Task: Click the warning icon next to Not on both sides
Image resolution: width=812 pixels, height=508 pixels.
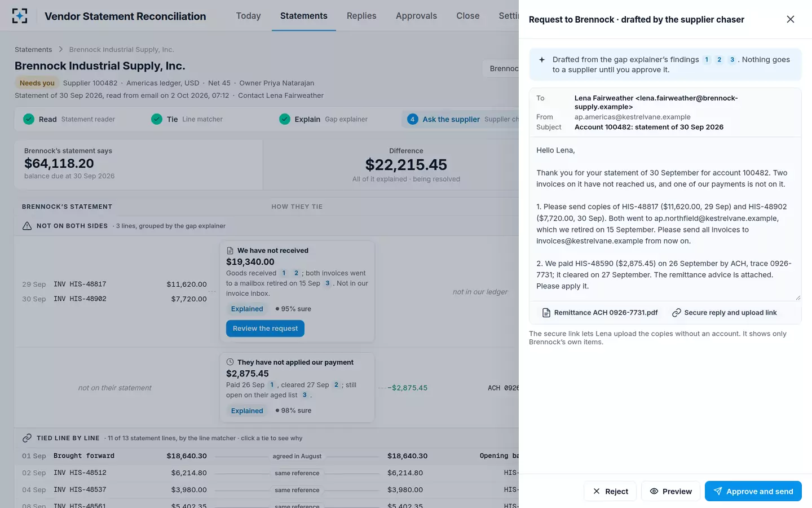Action: [x=27, y=226]
